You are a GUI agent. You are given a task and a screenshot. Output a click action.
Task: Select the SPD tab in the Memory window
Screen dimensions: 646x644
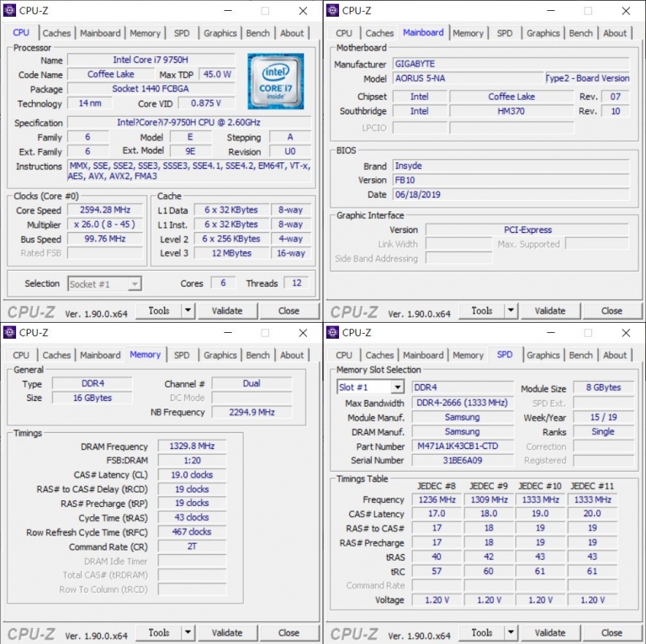pos(182,355)
